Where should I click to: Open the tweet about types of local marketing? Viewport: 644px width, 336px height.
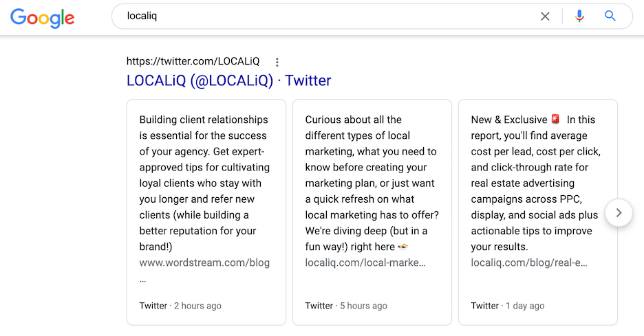tap(372, 183)
